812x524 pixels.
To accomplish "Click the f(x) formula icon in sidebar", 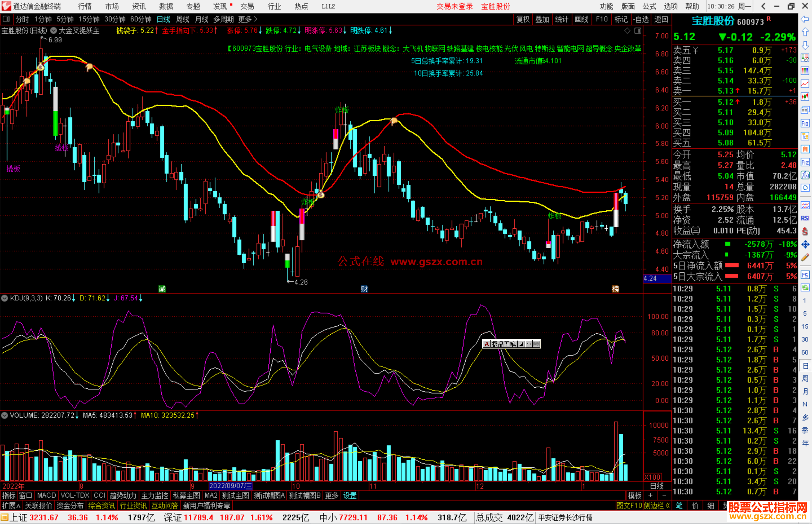I will click(x=805, y=175).
